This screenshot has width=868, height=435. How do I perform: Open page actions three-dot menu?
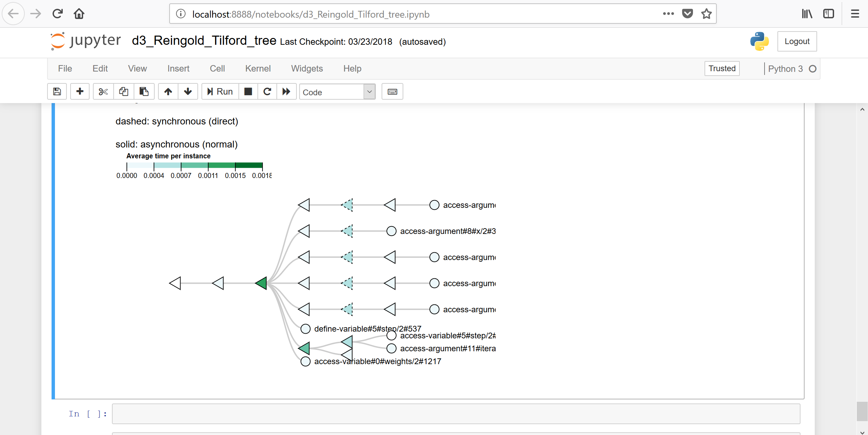point(668,14)
